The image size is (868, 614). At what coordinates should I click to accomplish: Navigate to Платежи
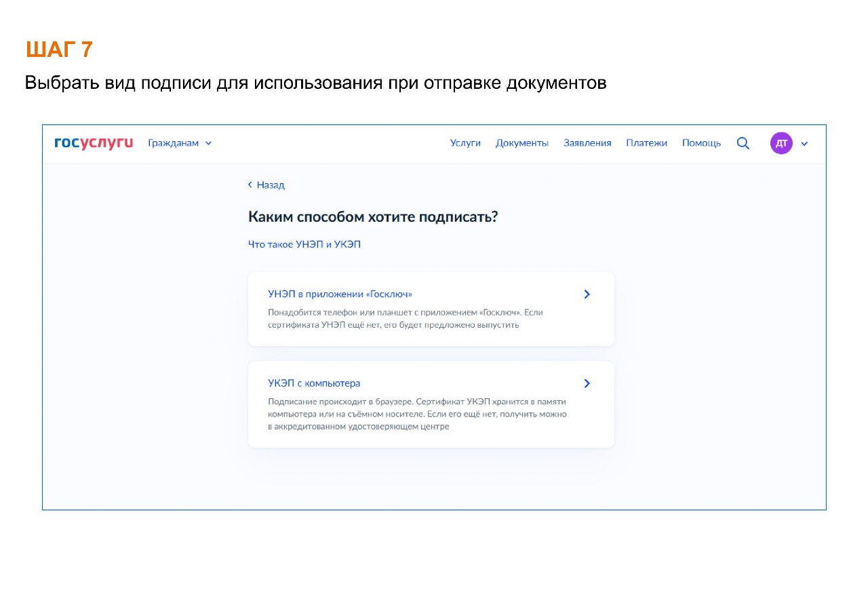point(646,143)
